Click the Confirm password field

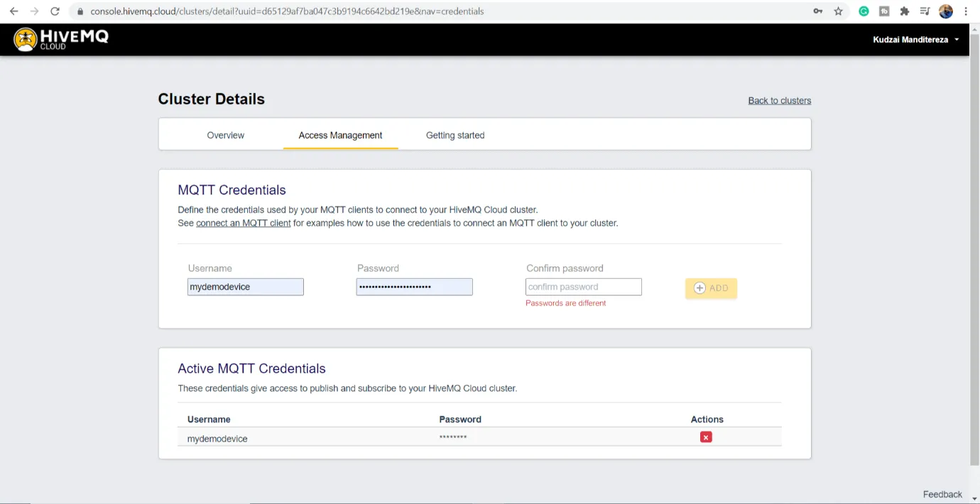pyautogui.click(x=584, y=287)
